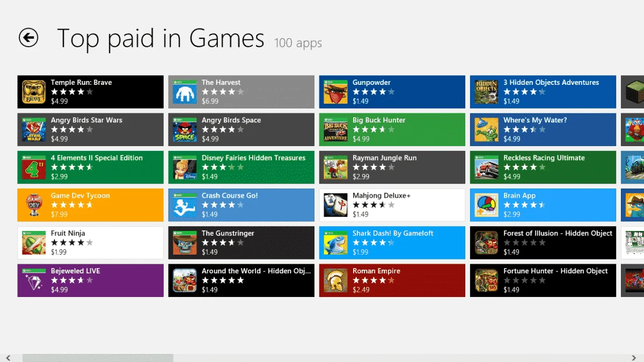Click the Gunpowder star rating
This screenshot has height=362, width=644.
pos(374,92)
